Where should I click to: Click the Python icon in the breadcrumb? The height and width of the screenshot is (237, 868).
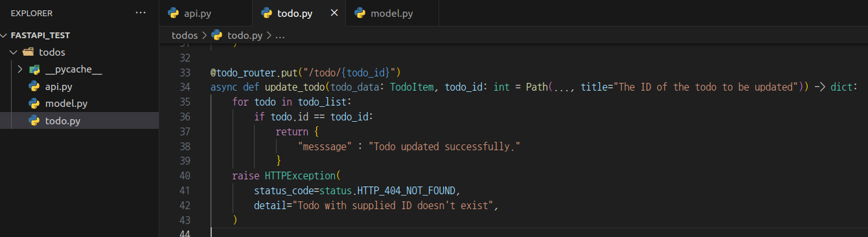click(x=217, y=36)
